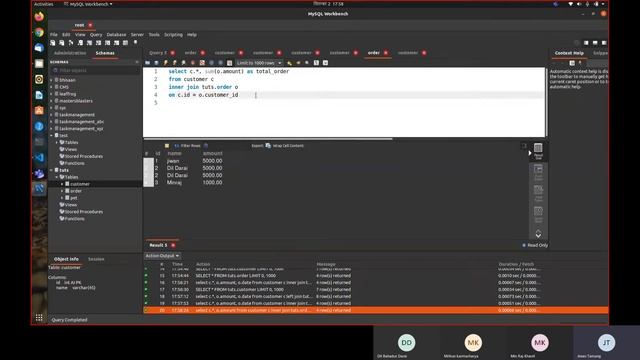Click the create new schema toolbar icon

coord(80,43)
